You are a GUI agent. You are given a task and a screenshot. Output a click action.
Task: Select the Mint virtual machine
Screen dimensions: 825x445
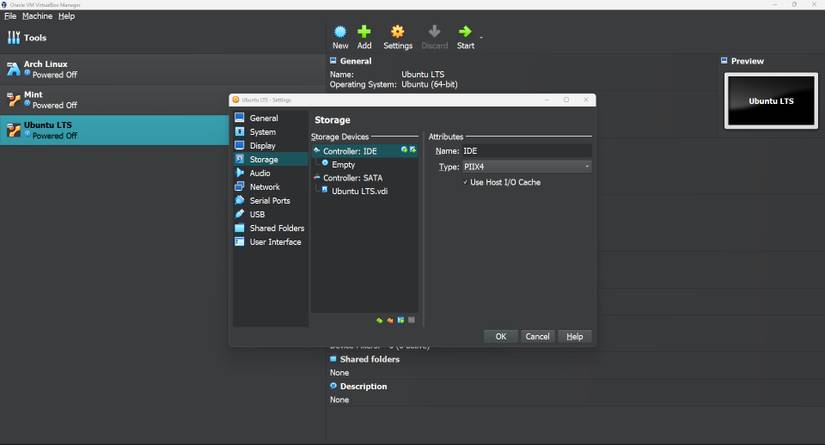[161, 99]
